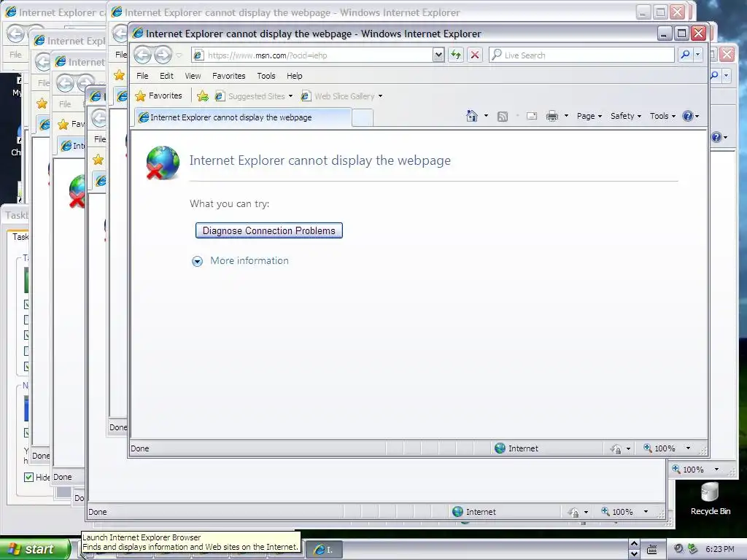Image resolution: width=747 pixels, height=560 pixels.
Task: Open the command bar Tools dropdown next to Safety
Action: (x=662, y=116)
